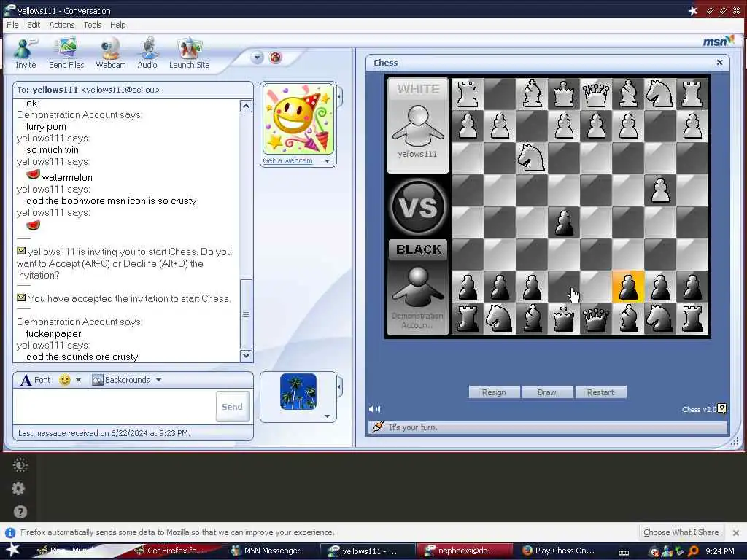Click the help question mark in dark sidebar
The height and width of the screenshot is (560, 747).
pyautogui.click(x=20, y=512)
